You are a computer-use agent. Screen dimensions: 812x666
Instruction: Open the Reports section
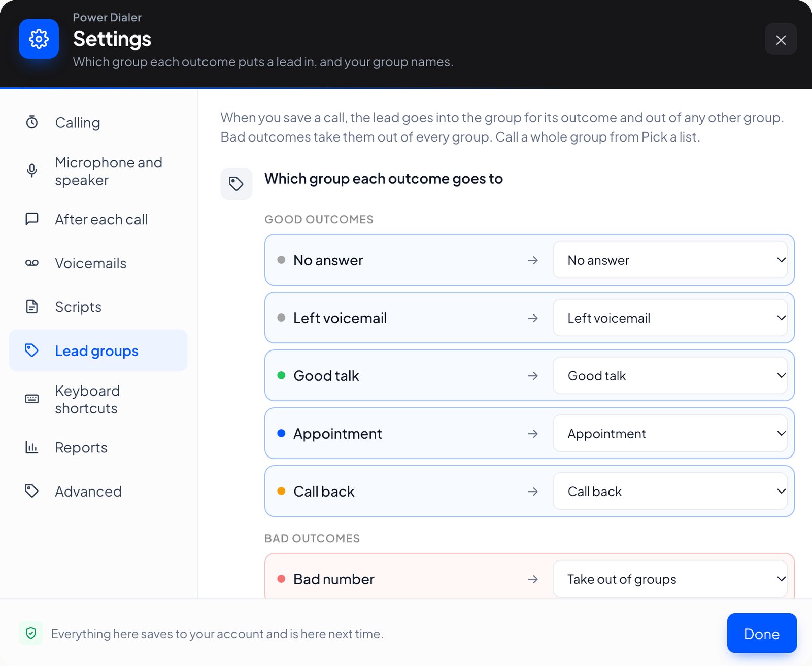point(98,447)
